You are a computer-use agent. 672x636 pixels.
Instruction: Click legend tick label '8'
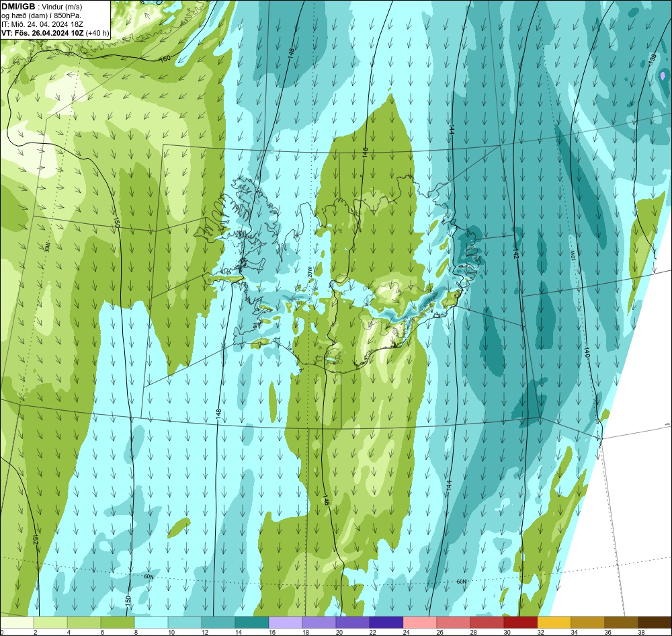pos(136,632)
